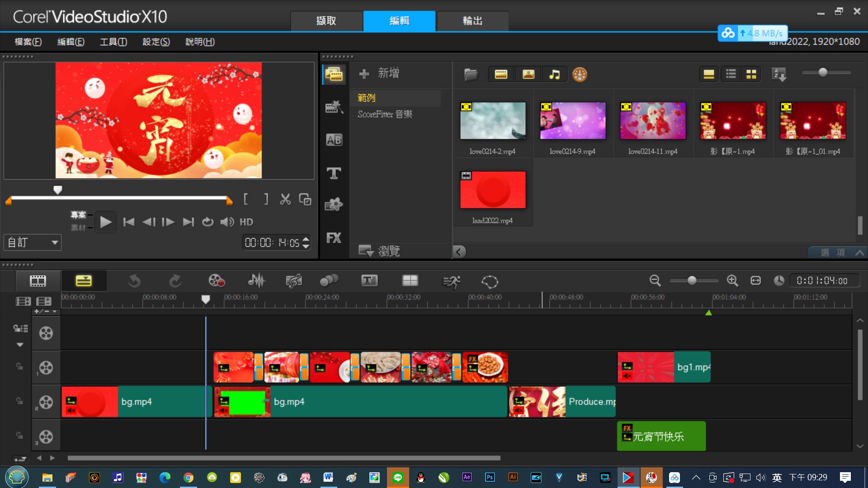Switch to the 擷取 tab

326,21
